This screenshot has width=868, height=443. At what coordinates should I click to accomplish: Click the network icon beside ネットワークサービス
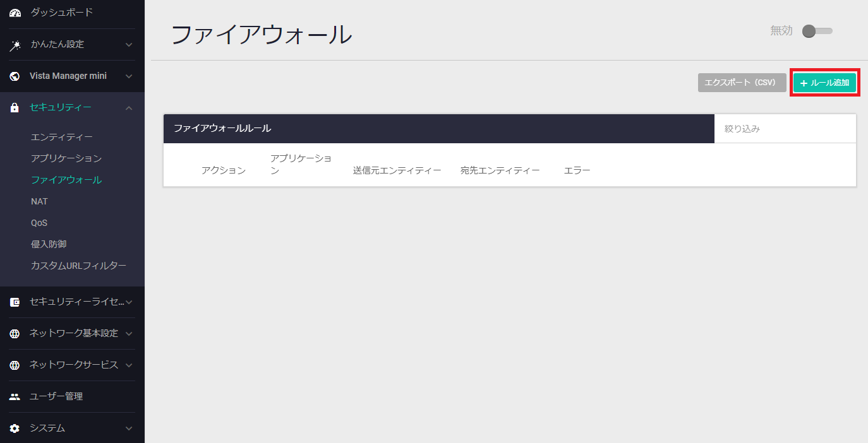tap(15, 365)
